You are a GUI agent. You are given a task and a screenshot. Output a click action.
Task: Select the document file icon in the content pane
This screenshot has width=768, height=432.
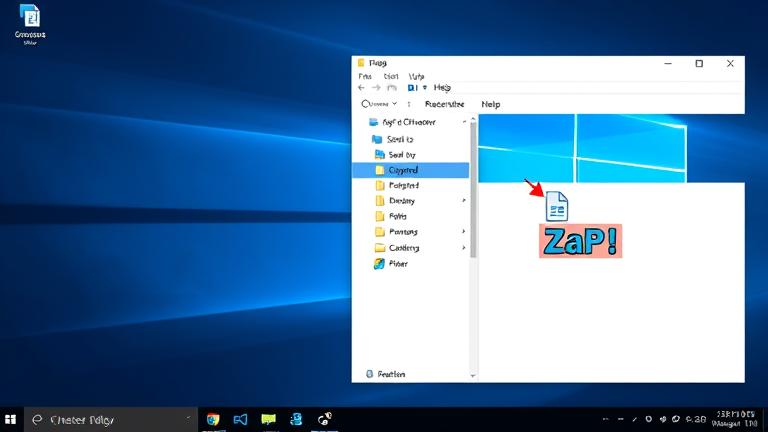pos(557,206)
